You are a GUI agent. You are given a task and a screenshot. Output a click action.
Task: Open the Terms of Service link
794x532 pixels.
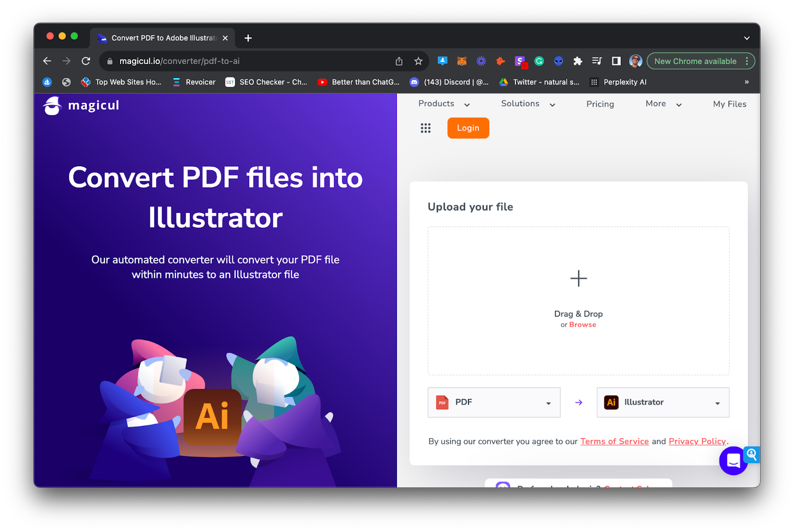click(x=614, y=441)
